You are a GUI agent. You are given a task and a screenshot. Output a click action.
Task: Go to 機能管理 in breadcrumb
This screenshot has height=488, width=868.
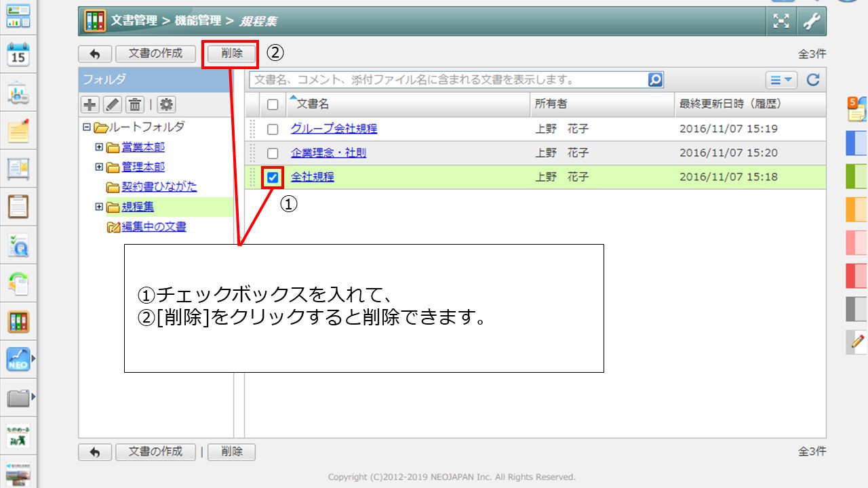[x=197, y=21]
